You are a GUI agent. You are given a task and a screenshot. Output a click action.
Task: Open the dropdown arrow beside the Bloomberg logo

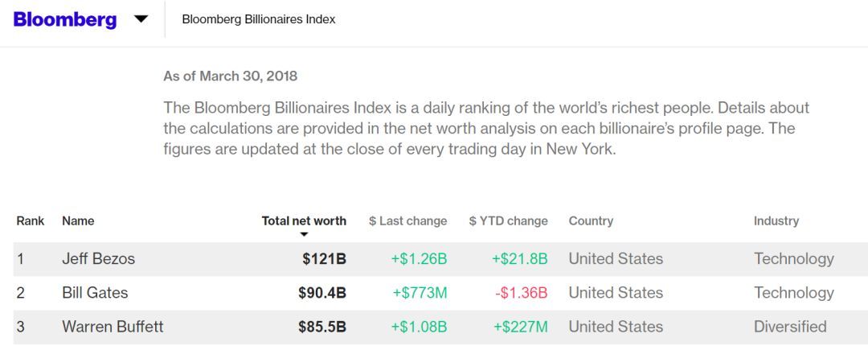click(x=141, y=19)
